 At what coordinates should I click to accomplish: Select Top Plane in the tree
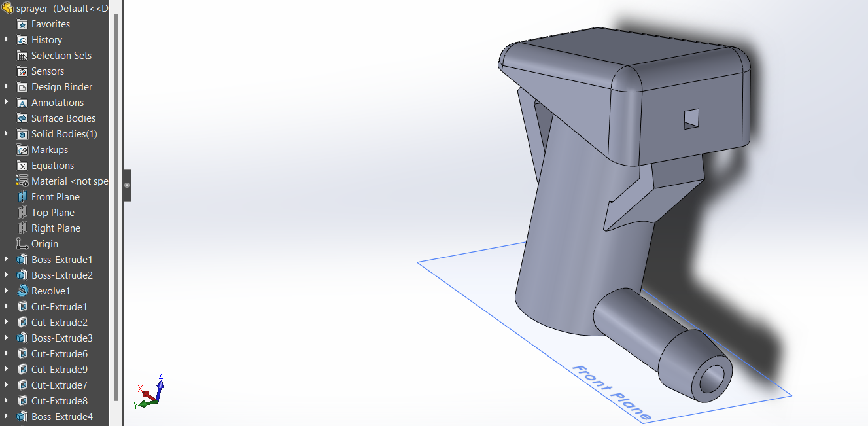[52, 213]
